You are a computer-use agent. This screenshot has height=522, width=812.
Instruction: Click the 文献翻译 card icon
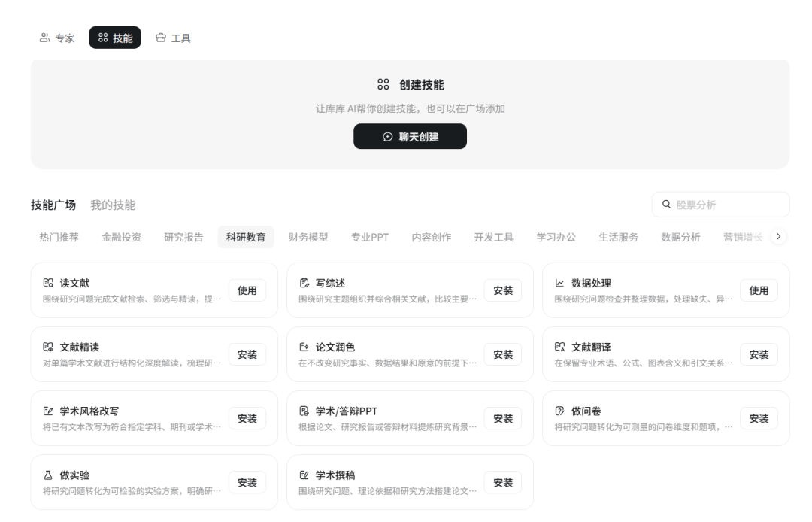click(x=560, y=347)
